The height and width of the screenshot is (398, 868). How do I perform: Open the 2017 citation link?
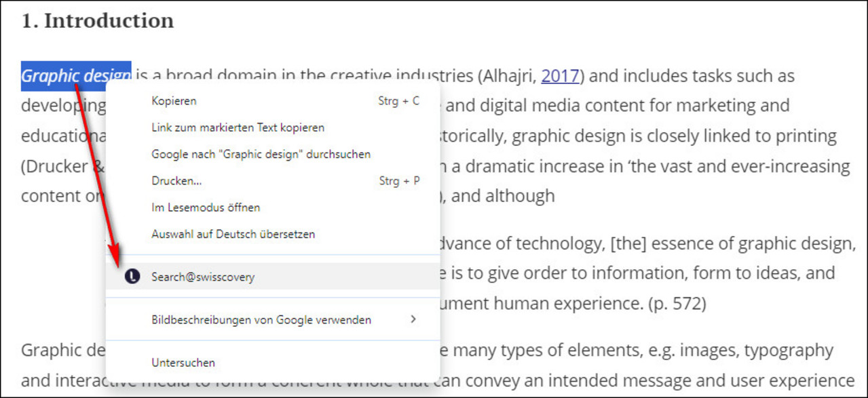pyautogui.click(x=560, y=76)
